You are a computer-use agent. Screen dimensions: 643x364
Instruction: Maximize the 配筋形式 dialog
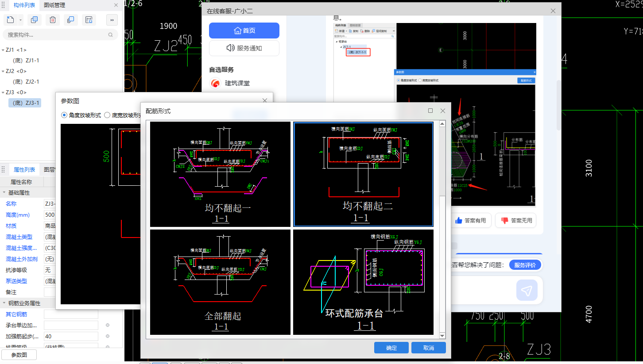(430, 111)
